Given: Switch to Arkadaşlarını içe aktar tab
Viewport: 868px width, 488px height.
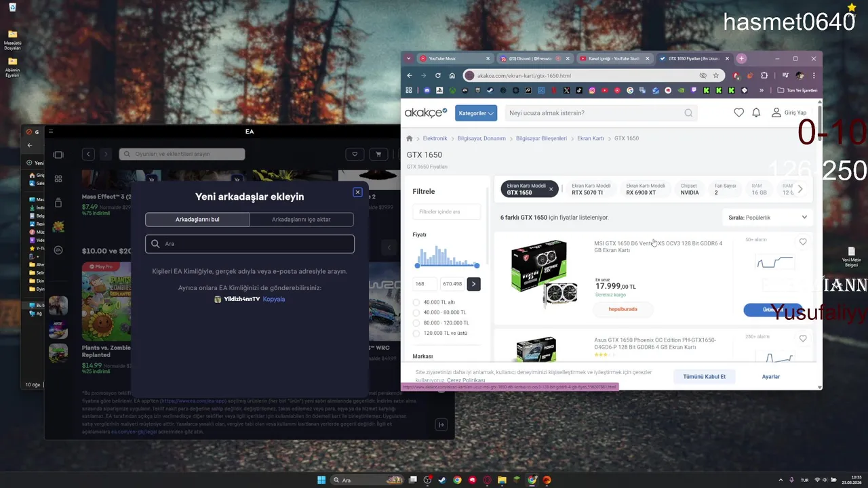Looking at the screenshot, I should 301,220.
